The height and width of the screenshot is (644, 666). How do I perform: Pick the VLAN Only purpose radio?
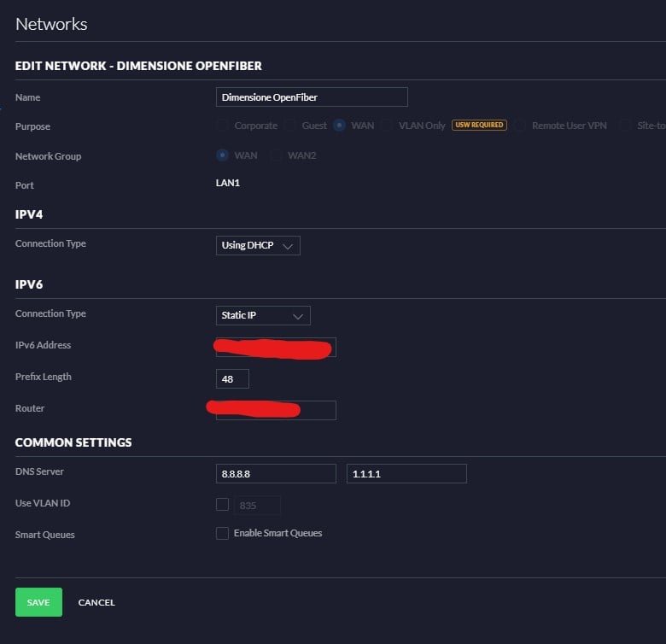[x=388, y=126]
